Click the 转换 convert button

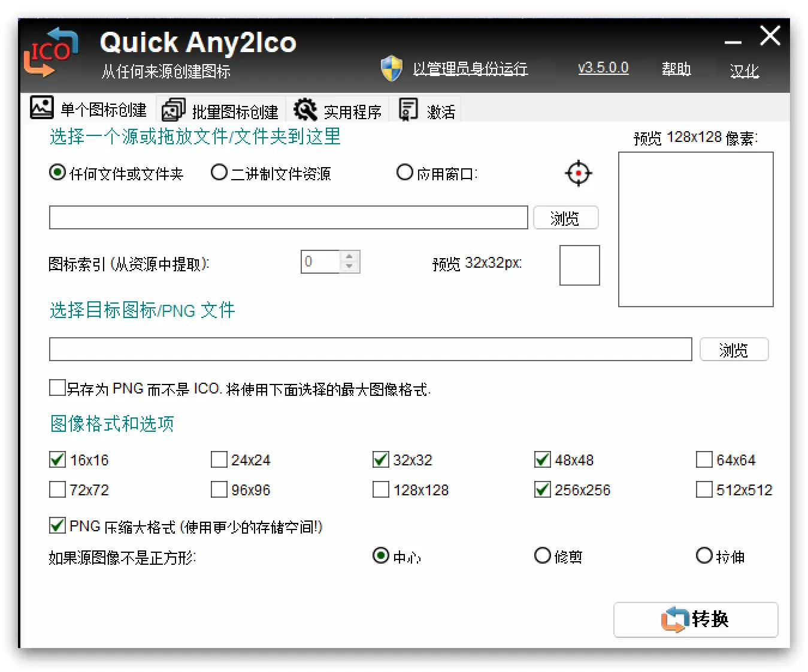(x=696, y=619)
